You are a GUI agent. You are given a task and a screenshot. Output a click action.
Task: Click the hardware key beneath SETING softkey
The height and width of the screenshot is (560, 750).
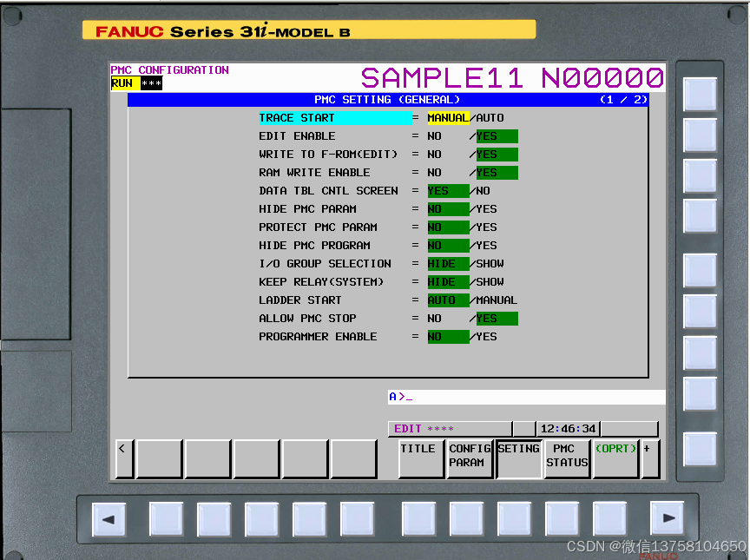[514, 518]
